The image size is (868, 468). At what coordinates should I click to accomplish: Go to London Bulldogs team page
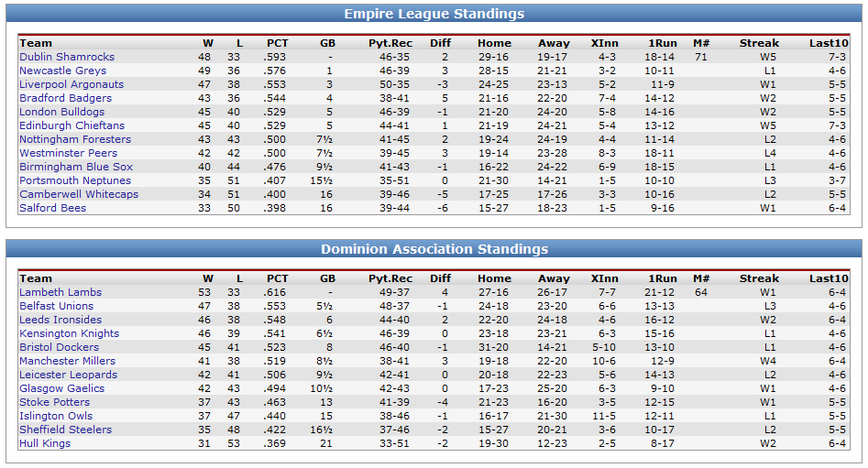click(x=62, y=112)
